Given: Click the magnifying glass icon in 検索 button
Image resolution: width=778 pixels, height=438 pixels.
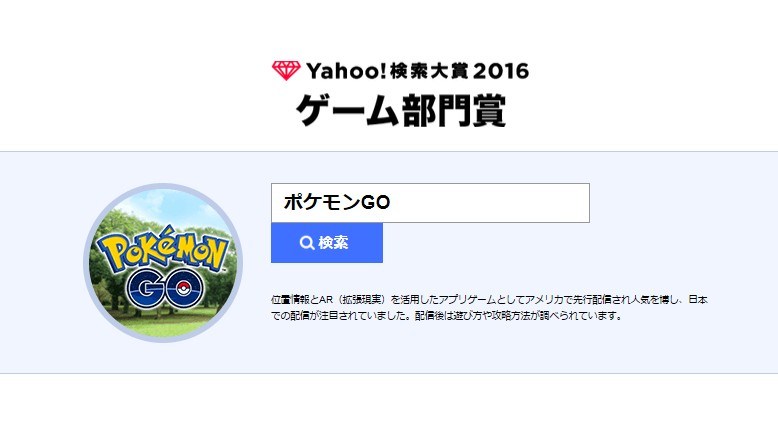Looking at the screenshot, I should tap(307, 243).
